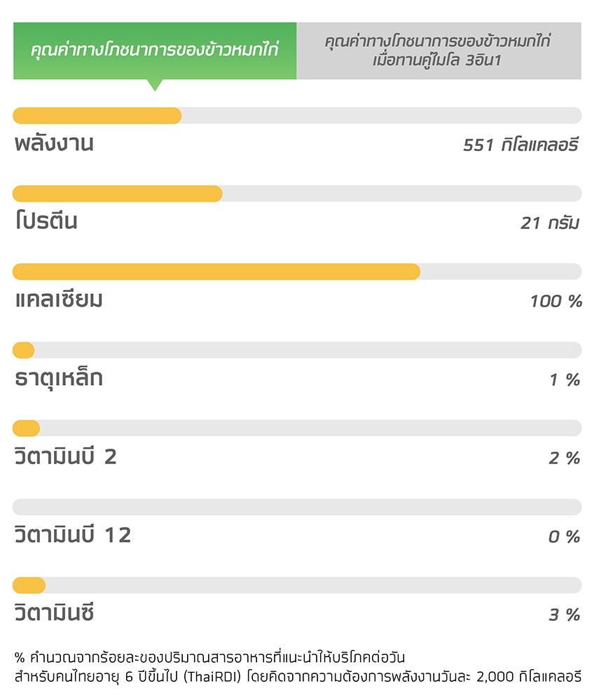Screen dimensions: 592x700
Task: Click the 21 กรัม value
Action: point(550,223)
